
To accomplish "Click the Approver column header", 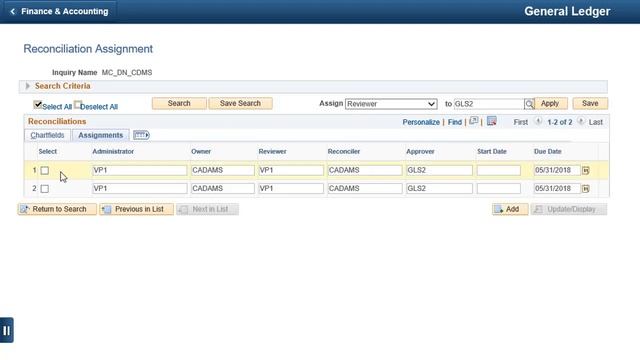I will pos(420,151).
